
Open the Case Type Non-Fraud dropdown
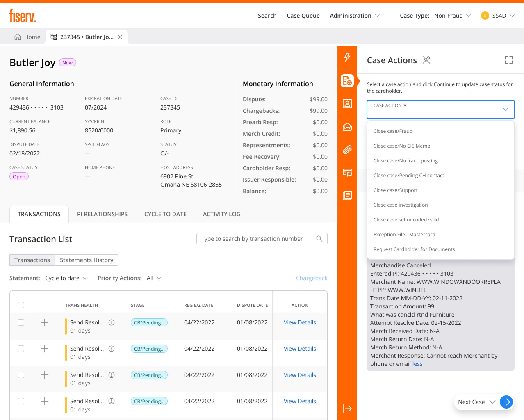[x=452, y=16]
